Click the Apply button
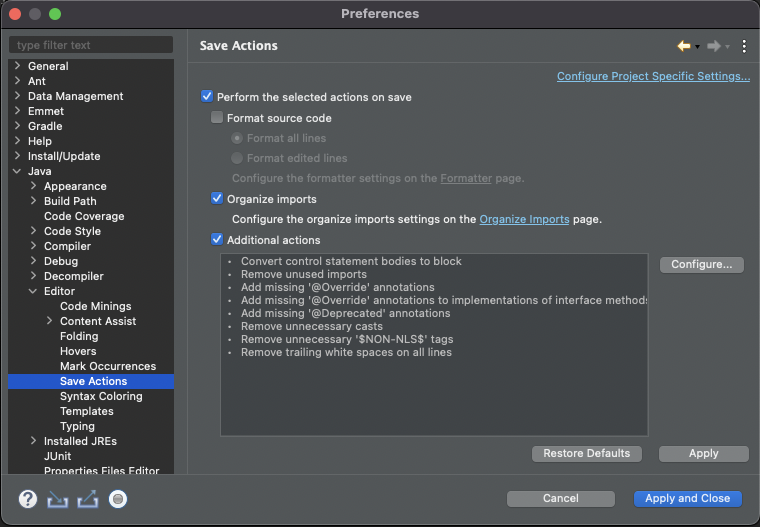 pyautogui.click(x=703, y=454)
